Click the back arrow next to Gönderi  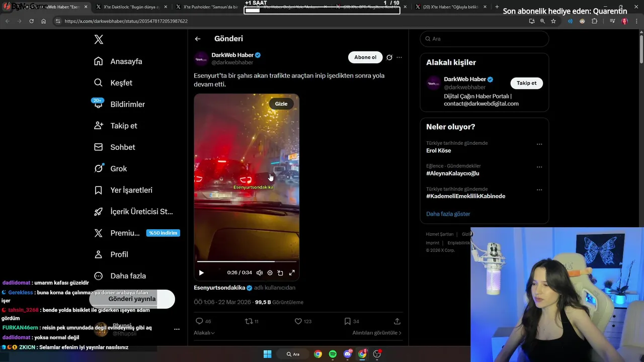click(x=198, y=39)
